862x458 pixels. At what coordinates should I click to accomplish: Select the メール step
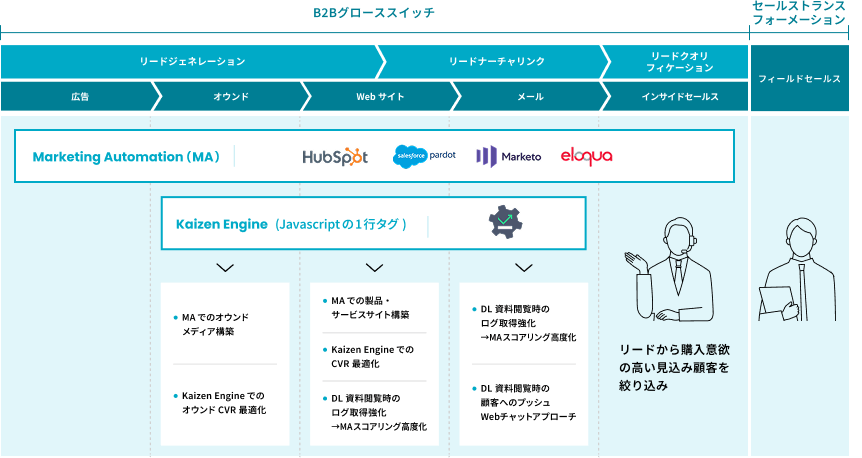coord(530,97)
